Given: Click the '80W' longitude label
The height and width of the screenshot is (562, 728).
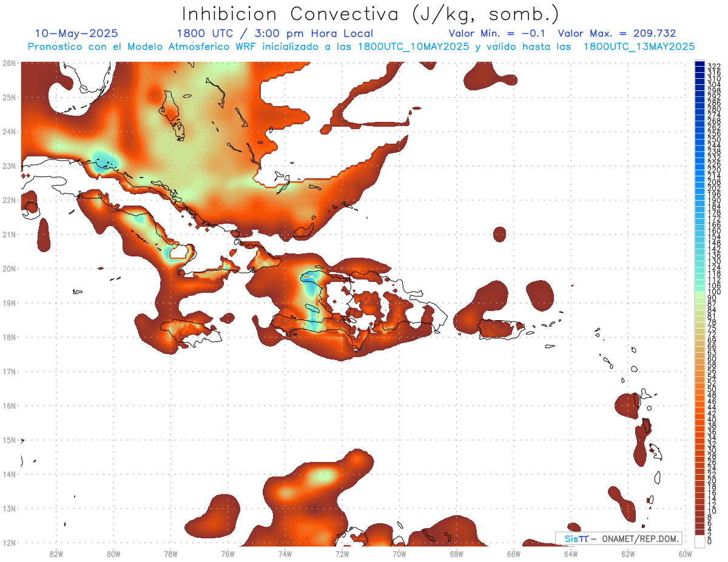Looking at the screenshot, I should (x=113, y=553).
